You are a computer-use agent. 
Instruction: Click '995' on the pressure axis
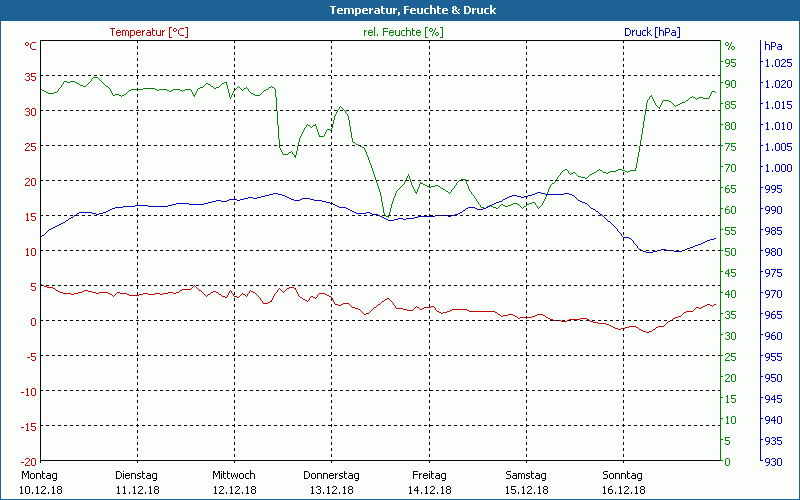pos(773,189)
